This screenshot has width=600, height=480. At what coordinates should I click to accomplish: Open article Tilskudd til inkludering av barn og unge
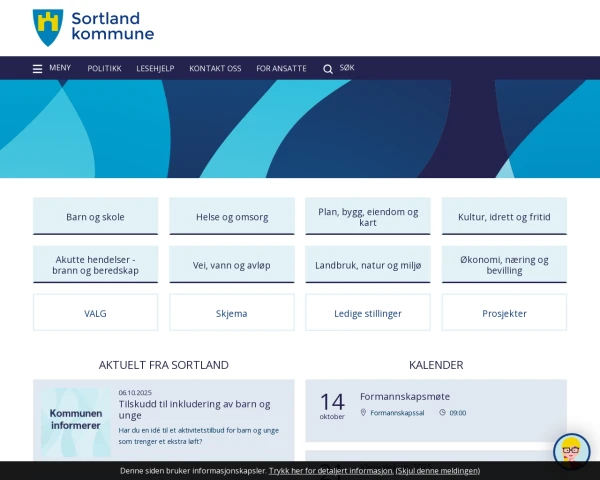pyautogui.click(x=194, y=409)
